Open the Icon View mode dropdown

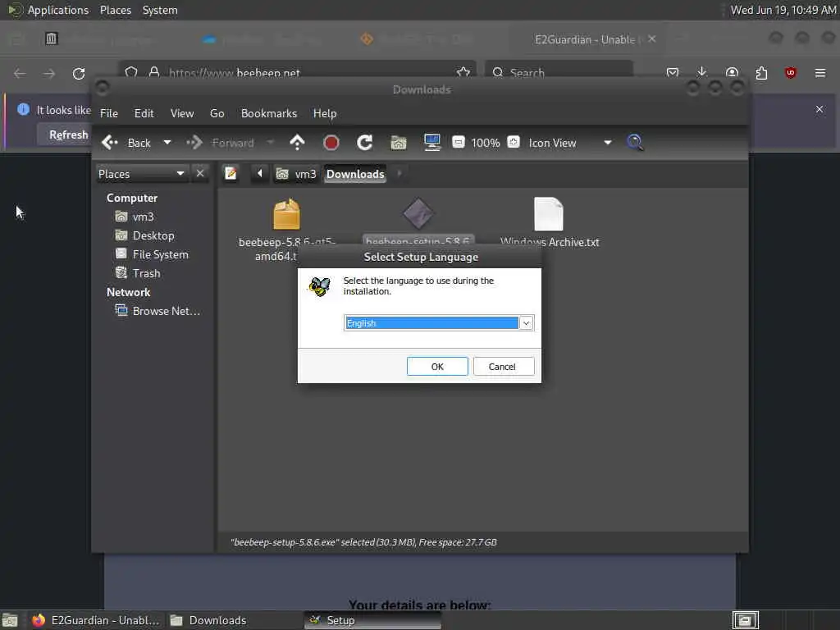pyautogui.click(x=570, y=143)
